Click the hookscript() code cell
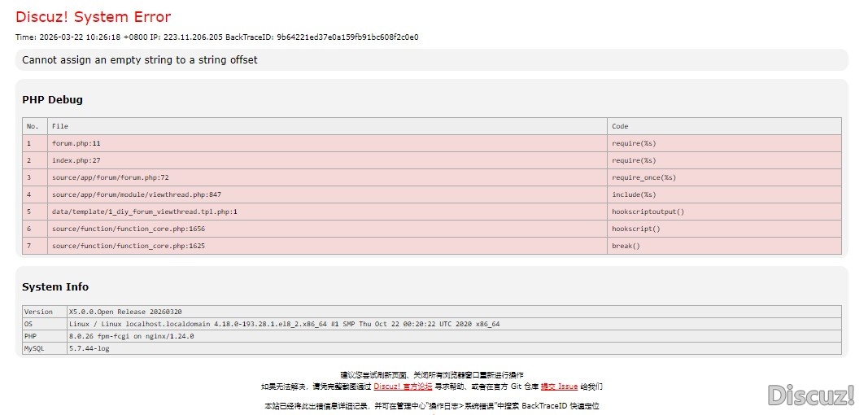This screenshot has height=415, width=868. pos(724,229)
